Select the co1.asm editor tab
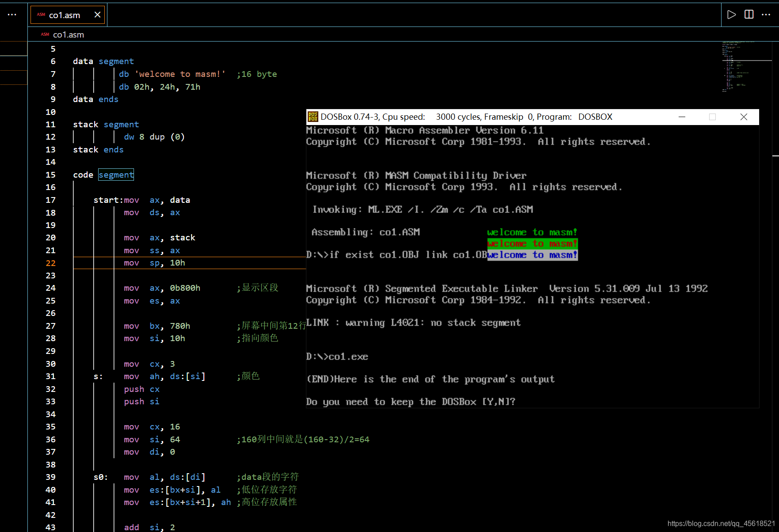Viewport: 779px width, 532px height. point(68,15)
